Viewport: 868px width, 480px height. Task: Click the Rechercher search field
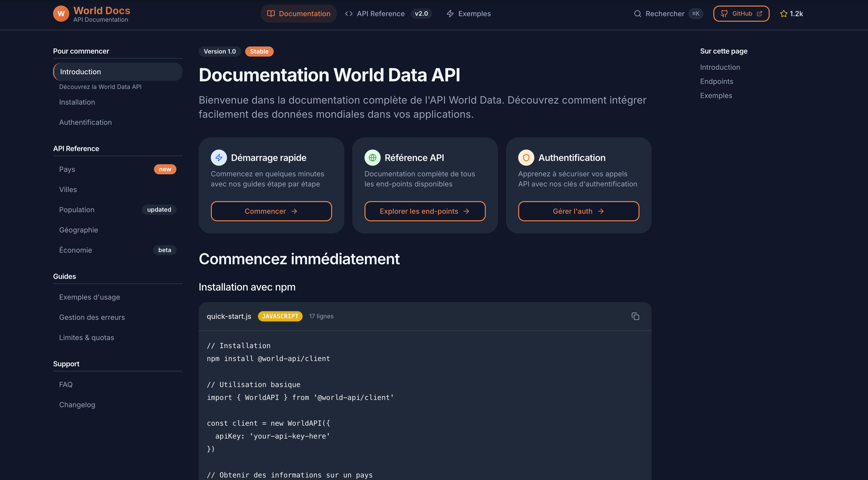pos(665,14)
